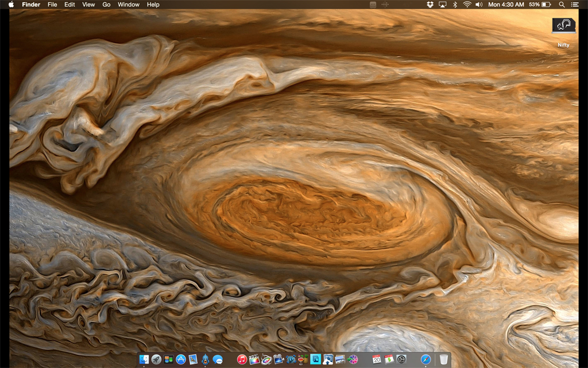Screen dimensions: 588x368
Task: Open the App Store Dock icon
Action: click(181, 359)
